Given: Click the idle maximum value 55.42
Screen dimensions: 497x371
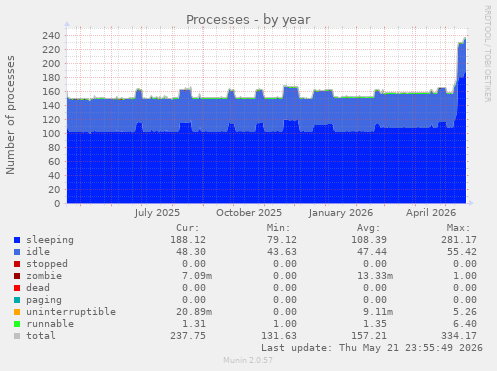Looking at the screenshot, I should click(x=462, y=252).
